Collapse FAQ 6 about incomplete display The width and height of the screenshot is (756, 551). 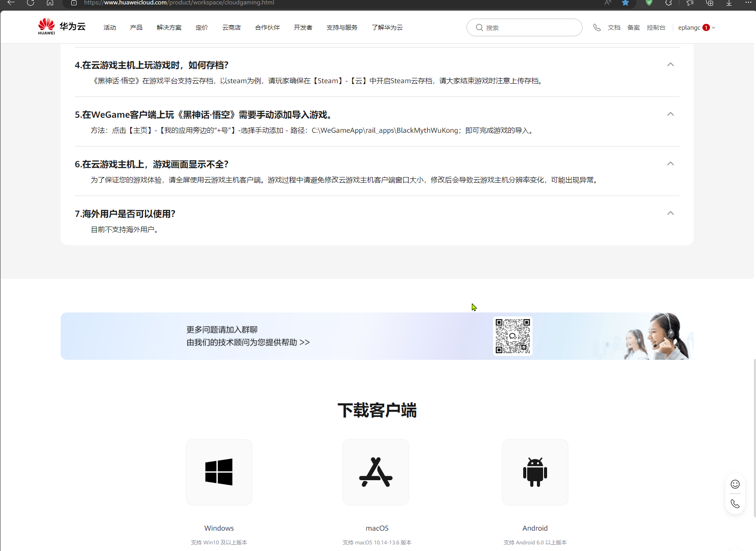pos(671,164)
